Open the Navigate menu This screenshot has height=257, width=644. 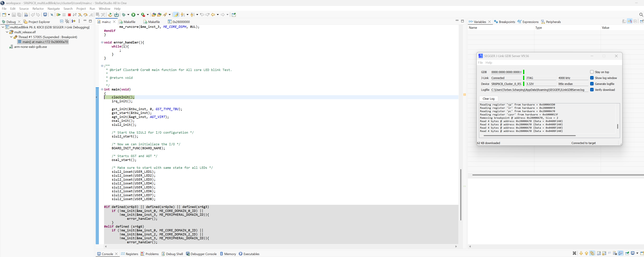pos(54,9)
